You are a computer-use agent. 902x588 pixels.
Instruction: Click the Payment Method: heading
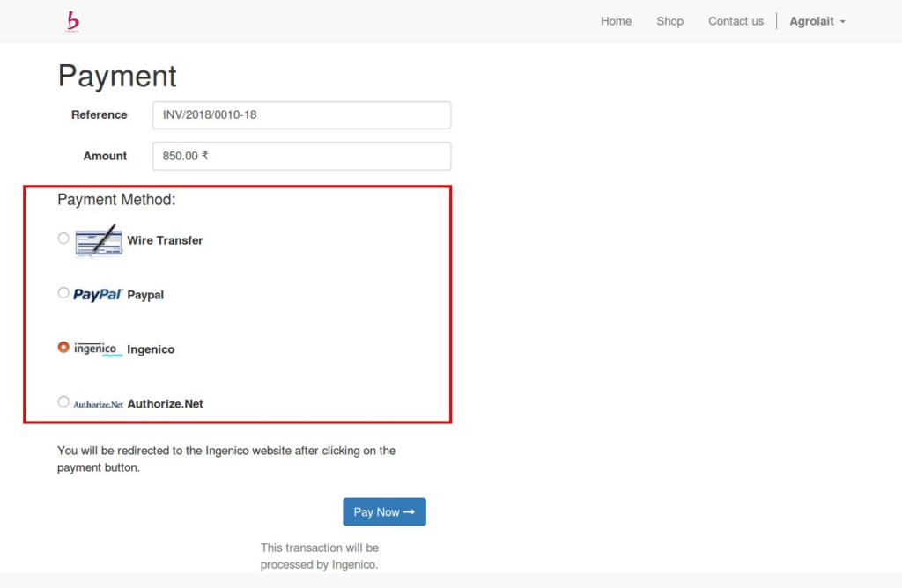coord(116,200)
